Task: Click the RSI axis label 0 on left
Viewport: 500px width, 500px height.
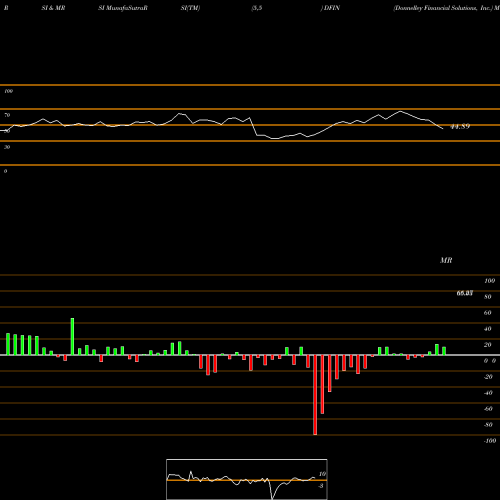Action: [x=5, y=171]
